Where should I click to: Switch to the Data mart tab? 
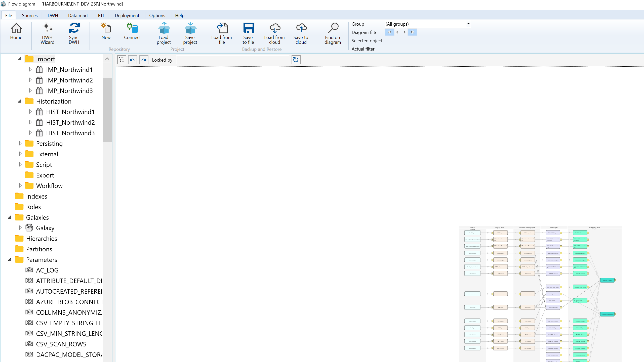pos(78,15)
